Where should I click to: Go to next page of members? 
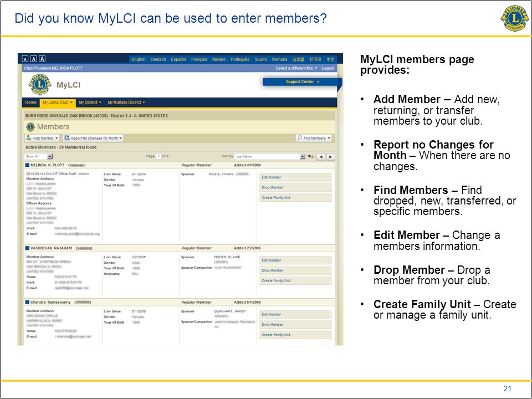pos(330,157)
